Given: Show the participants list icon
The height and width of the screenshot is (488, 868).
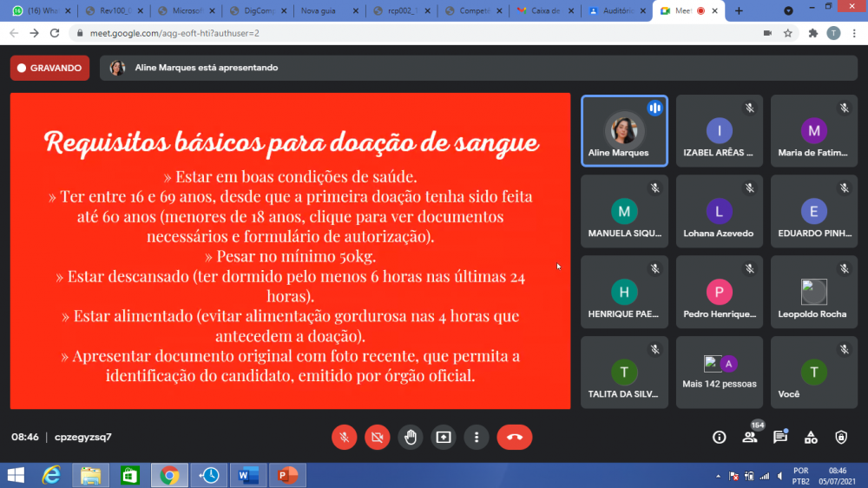Looking at the screenshot, I should (x=749, y=437).
